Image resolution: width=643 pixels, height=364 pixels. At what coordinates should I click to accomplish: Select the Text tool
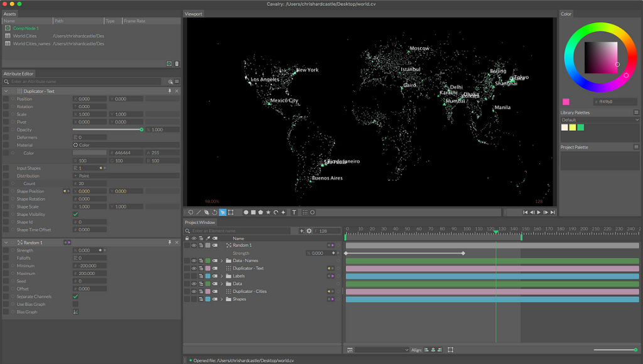click(x=294, y=212)
